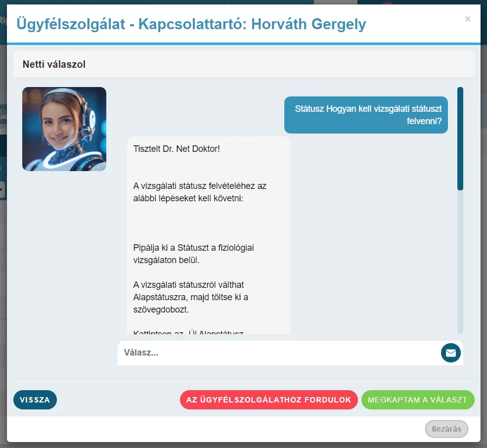
Task: Click Netti's robot avatar picture
Action: coord(64,129)
